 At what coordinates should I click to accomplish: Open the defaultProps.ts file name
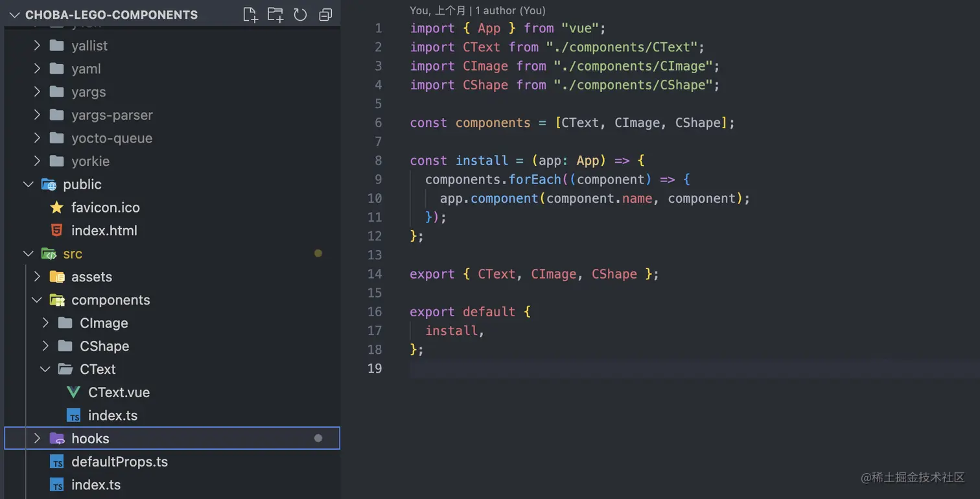119,462
